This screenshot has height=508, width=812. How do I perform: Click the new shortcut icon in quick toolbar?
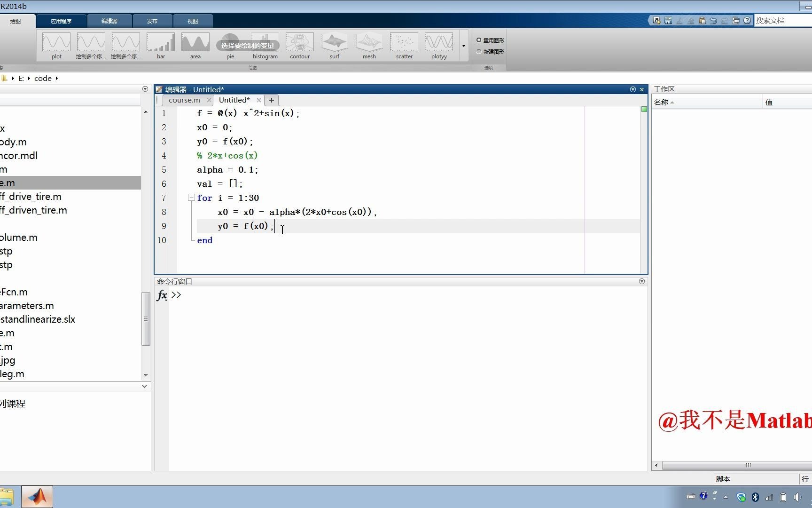[x=656, y=21]
